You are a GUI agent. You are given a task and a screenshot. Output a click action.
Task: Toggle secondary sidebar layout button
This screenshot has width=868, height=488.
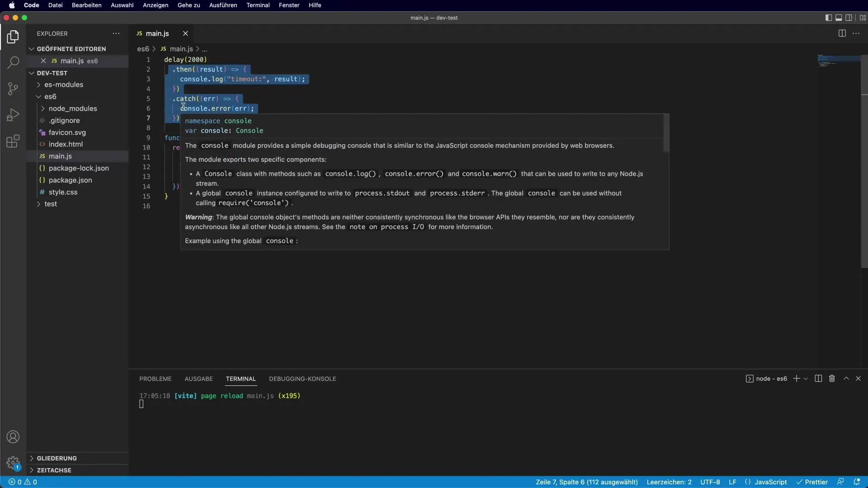[x=849, y=18]
